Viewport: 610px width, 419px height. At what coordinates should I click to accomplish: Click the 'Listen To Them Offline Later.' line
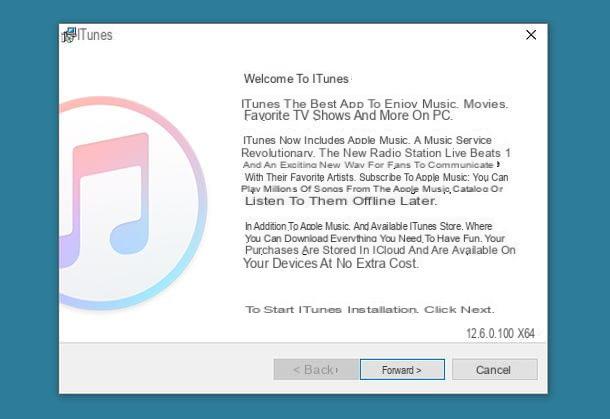click(x=341, y=201)
